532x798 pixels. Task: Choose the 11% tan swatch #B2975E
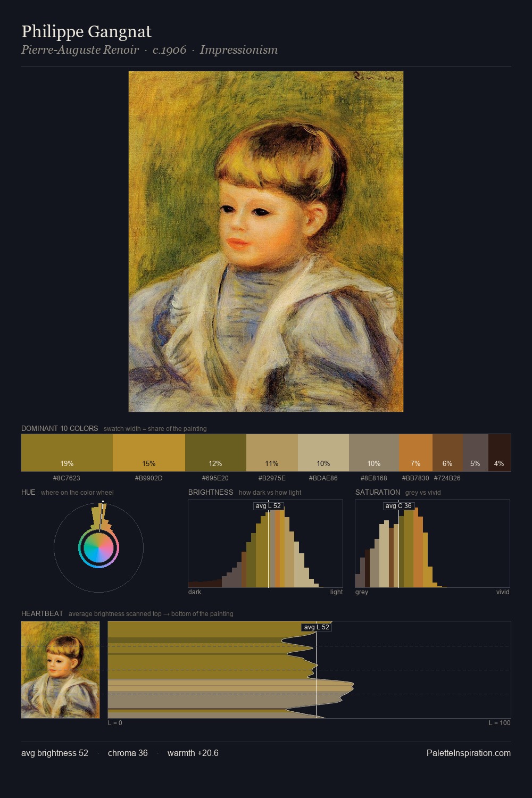[272, 453]
